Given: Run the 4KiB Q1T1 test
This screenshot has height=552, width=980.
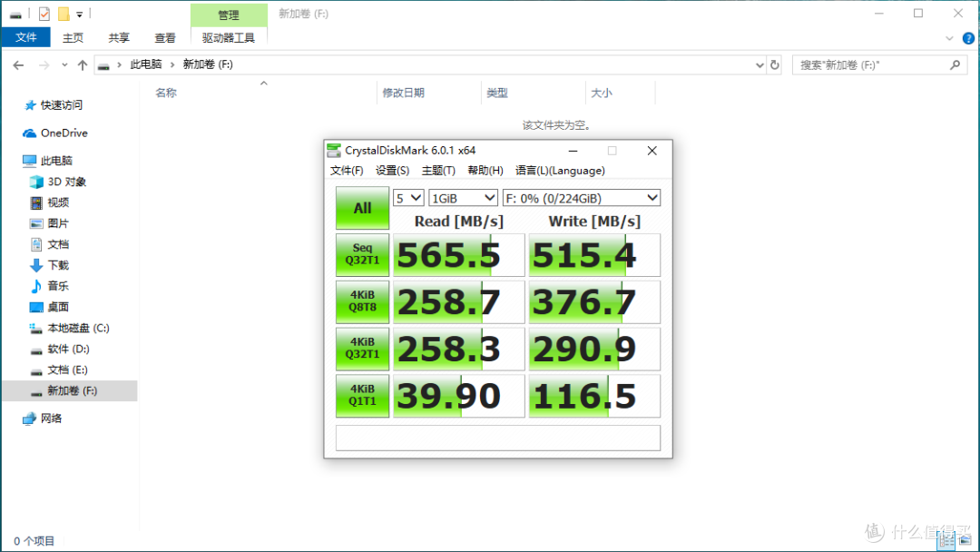Looking at the screenshot, I should (x=362, y=396).
